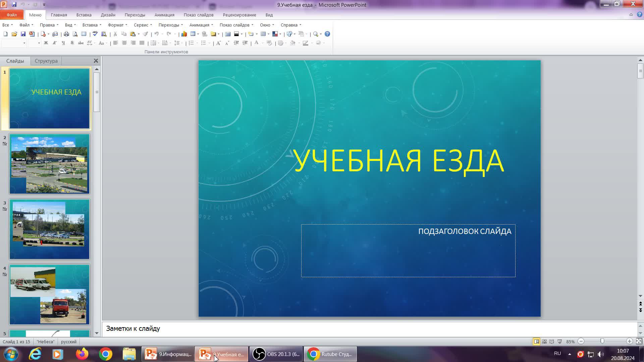
Task: Click the zoom in plus button
Action: coord(629,341)
